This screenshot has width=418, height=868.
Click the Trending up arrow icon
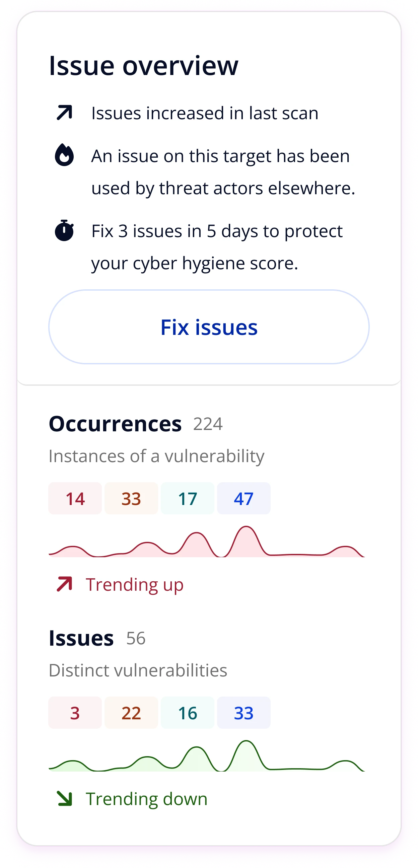(x=64, y=583)
